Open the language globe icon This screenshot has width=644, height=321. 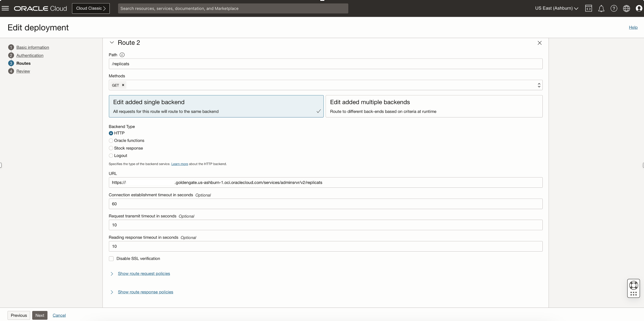tap(626, 8)
